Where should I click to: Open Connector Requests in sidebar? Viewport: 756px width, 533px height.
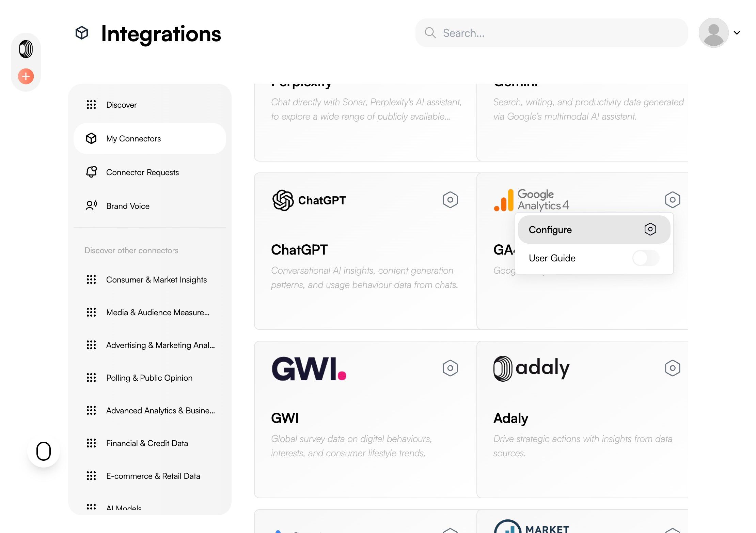(x=142, y=172)
